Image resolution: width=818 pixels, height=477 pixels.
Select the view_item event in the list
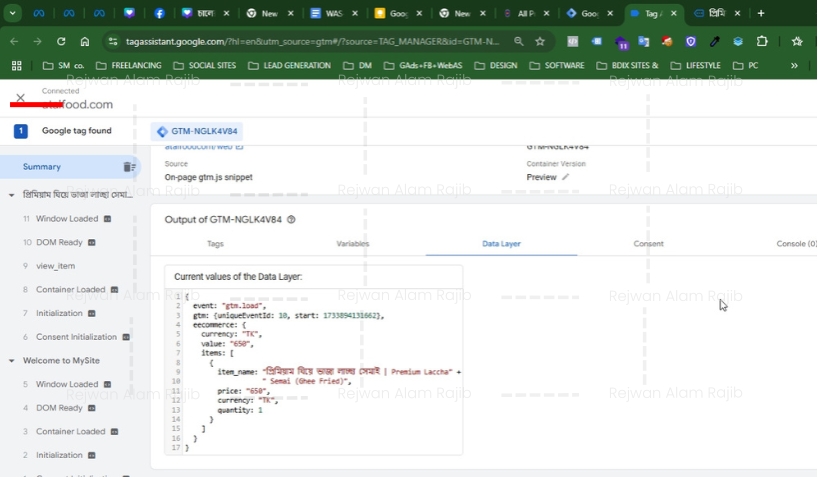pos(55,266)
